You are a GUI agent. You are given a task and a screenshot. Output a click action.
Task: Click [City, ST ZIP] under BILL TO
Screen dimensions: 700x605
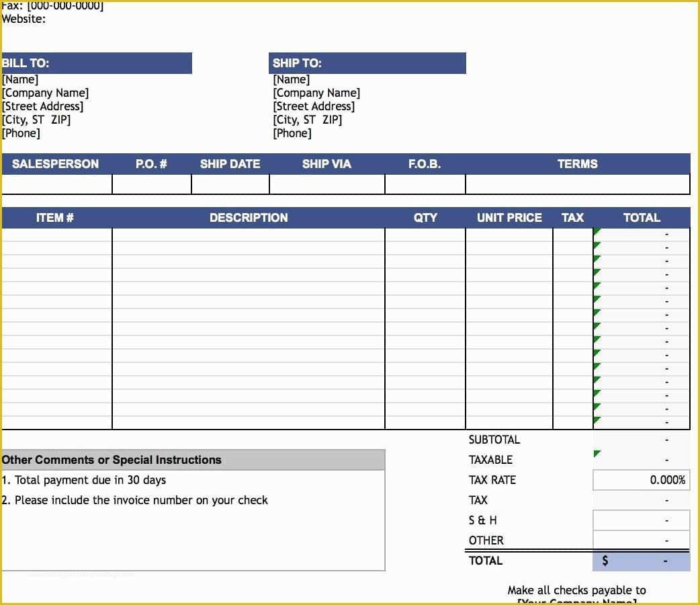36,120
